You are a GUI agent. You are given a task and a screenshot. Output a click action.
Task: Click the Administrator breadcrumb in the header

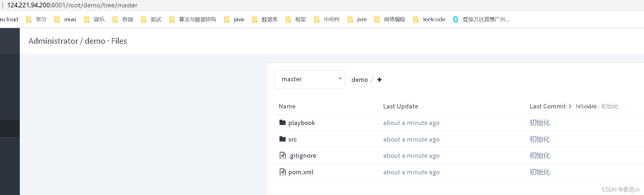click(x=53, y=41)
